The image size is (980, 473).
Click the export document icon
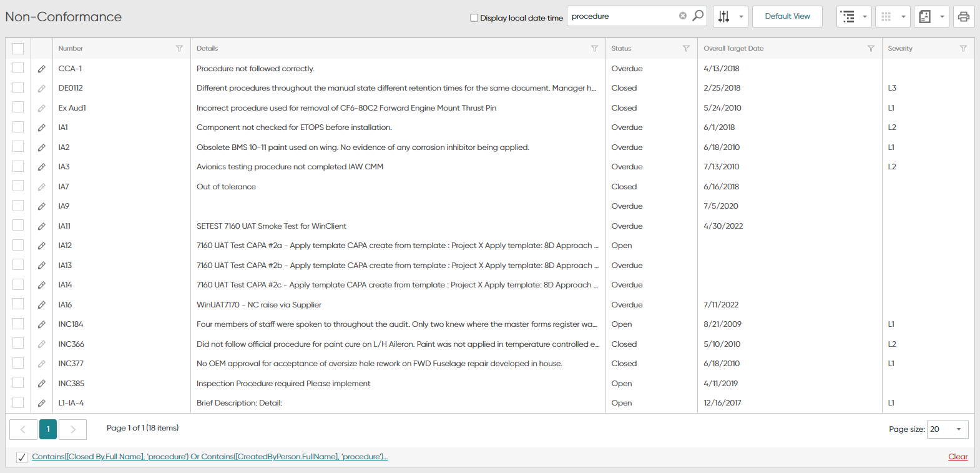(x=925, y=17)
